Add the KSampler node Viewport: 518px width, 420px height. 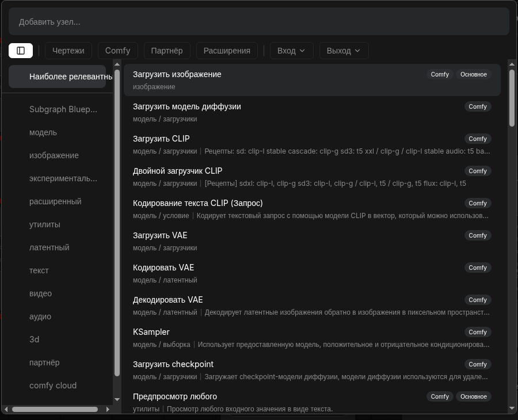coord(312,338)
